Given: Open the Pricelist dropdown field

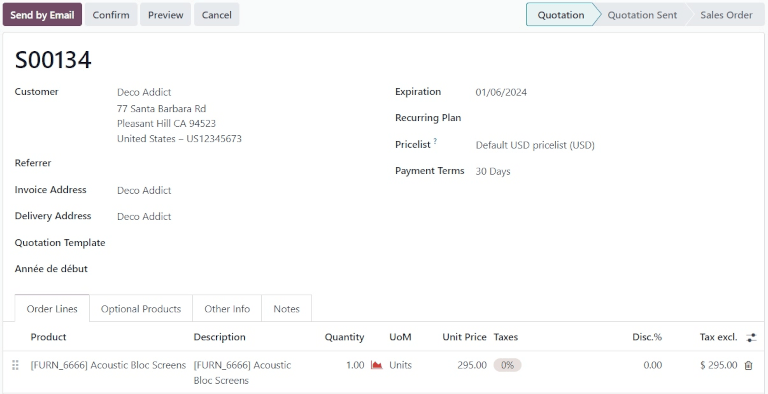Looking at the screenshot, I should pos(535,145).
